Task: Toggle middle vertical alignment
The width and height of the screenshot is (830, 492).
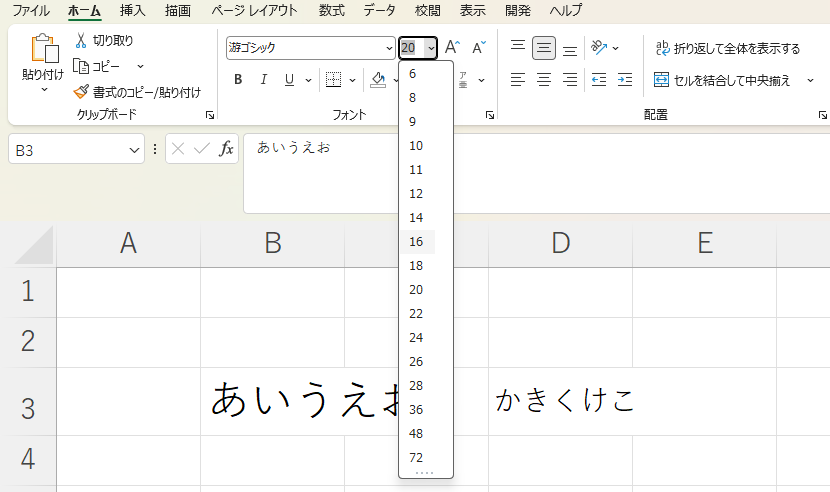Action: pyautogui.click(x=544, y=48)
